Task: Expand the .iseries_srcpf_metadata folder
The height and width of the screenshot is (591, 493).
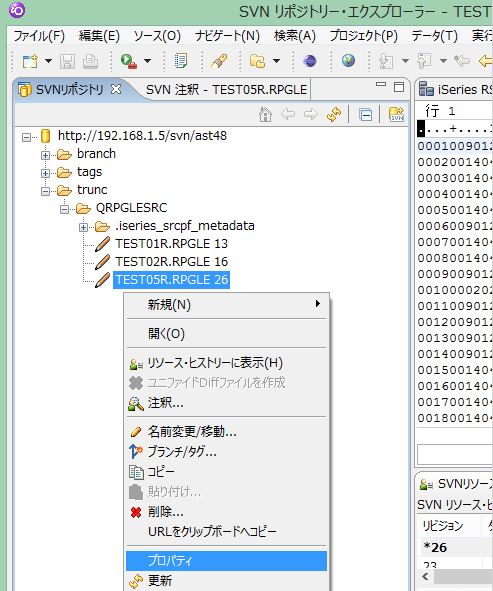Action: point(83,227)
